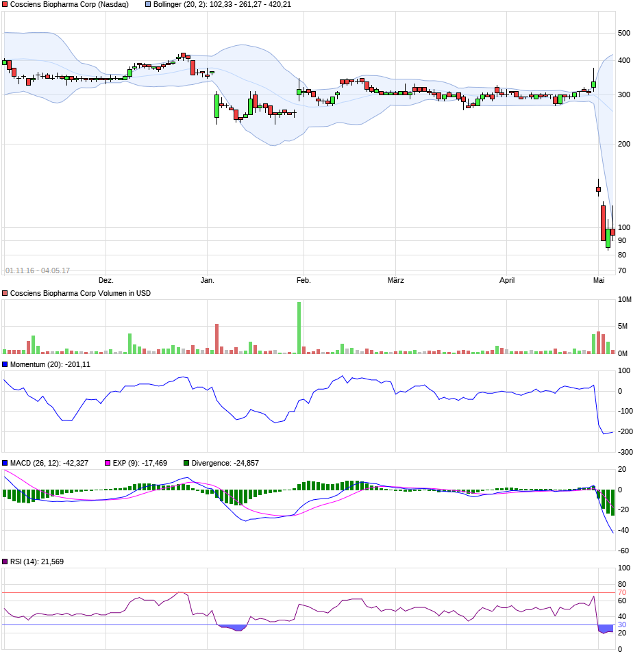Click the Cosciens Biopharma Corp (Nasdaq) title

[69, 5]
